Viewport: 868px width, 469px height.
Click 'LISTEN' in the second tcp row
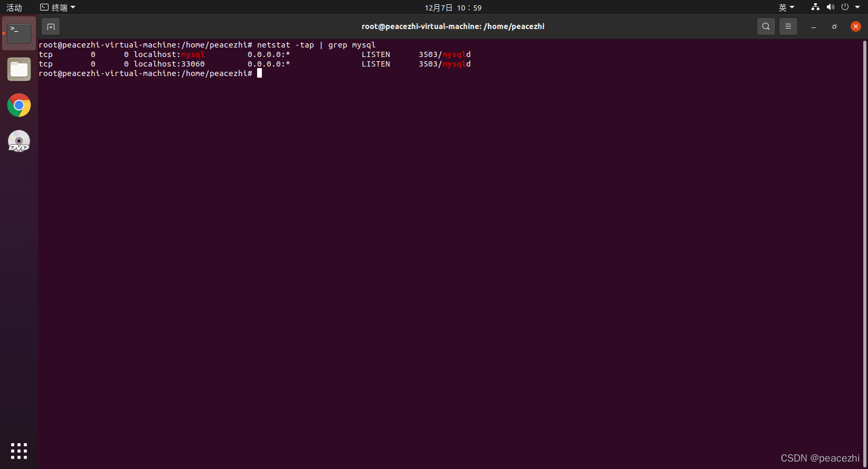pyautogui.click(x=376, y=64)
